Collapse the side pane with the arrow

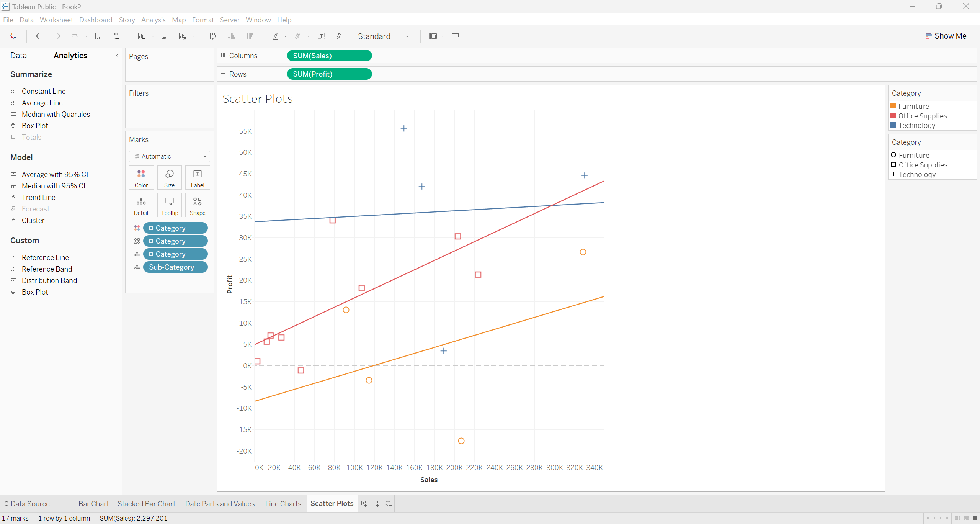(x=118, y=56)
